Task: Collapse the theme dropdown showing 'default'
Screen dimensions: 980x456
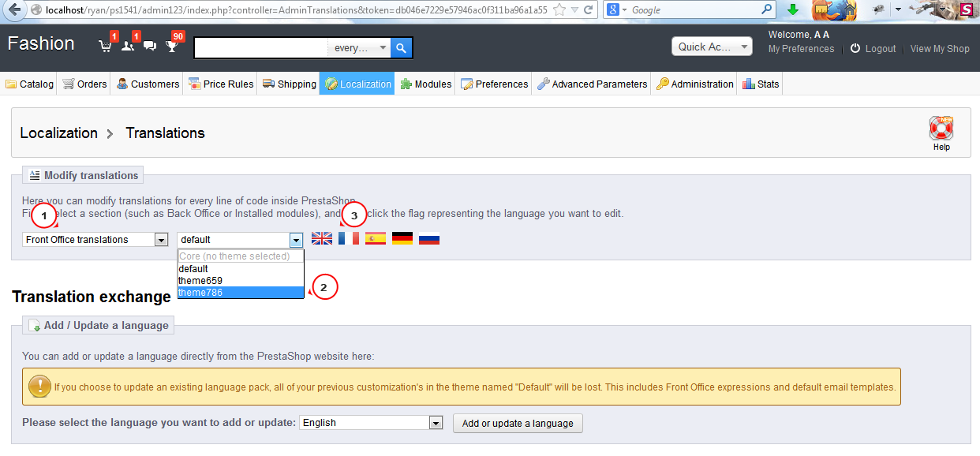Action: 241,240
